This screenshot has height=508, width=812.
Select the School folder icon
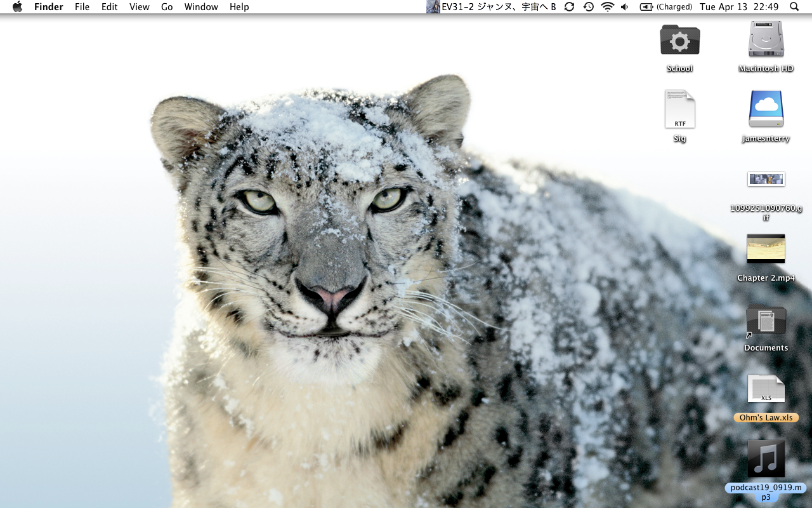680,40
